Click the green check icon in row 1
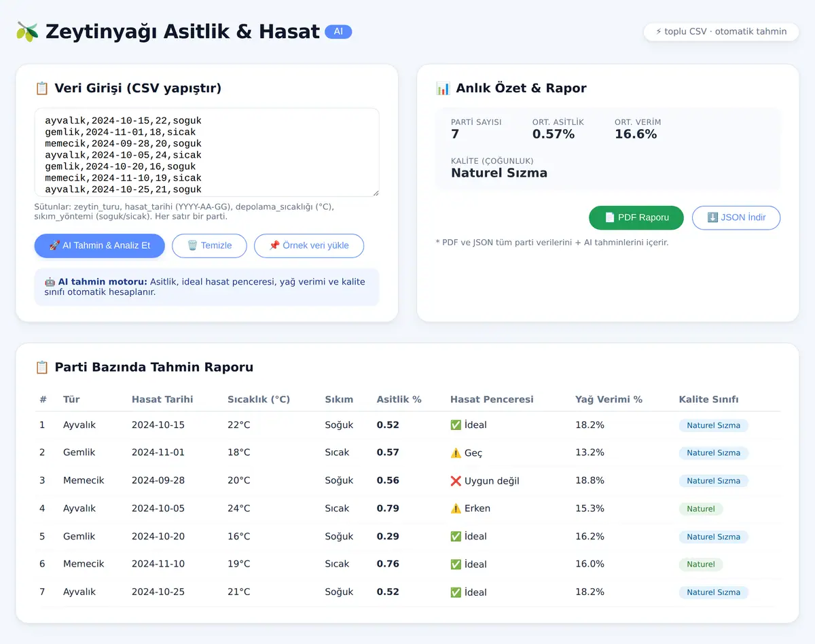 click(x=456, y=425)
